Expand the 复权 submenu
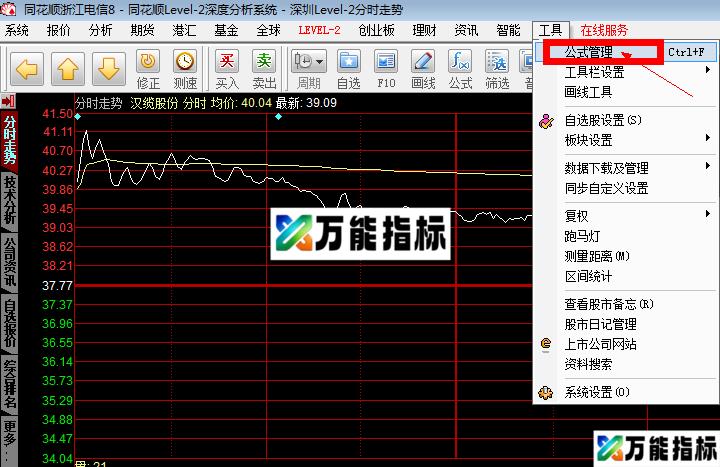This screenshot has height=467, width=720. (625, 216)
